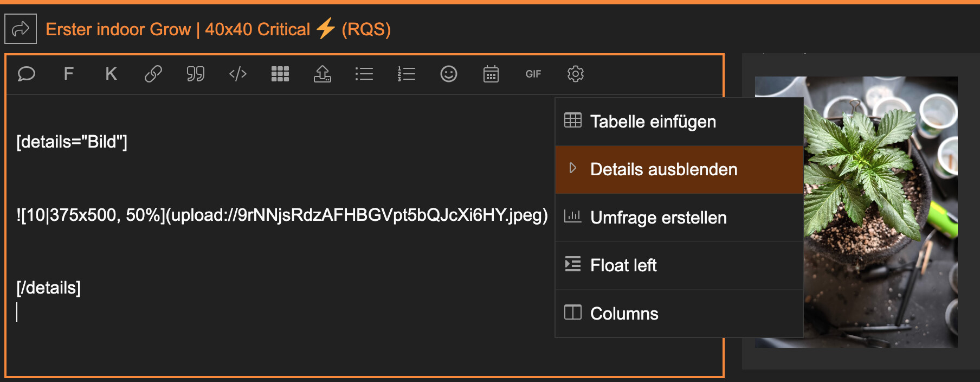This screenshot has width=980, height=382.
Task: Insert a bulleted list
Action: click(x=364, y=74)
